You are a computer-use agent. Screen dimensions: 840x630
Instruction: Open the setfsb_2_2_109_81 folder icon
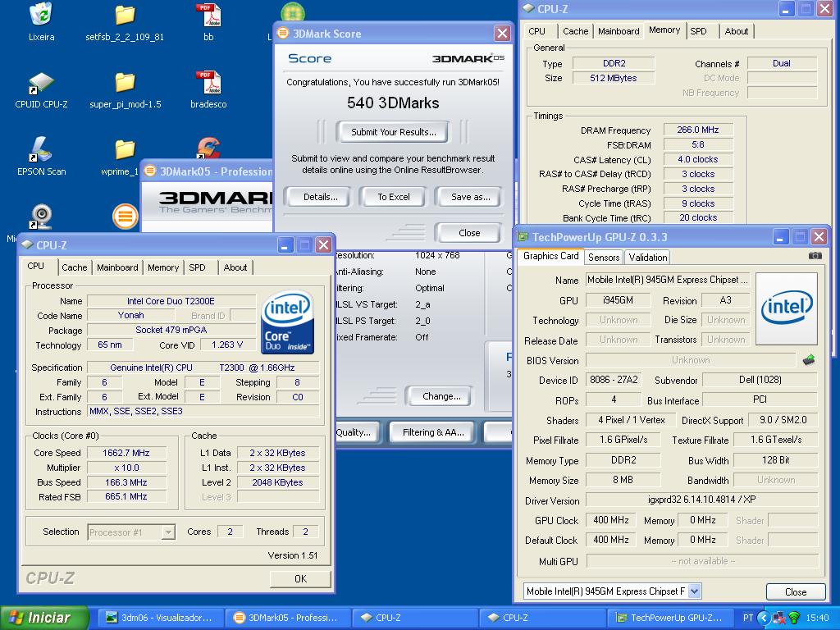pyautogui.click(x=125, y=15)
